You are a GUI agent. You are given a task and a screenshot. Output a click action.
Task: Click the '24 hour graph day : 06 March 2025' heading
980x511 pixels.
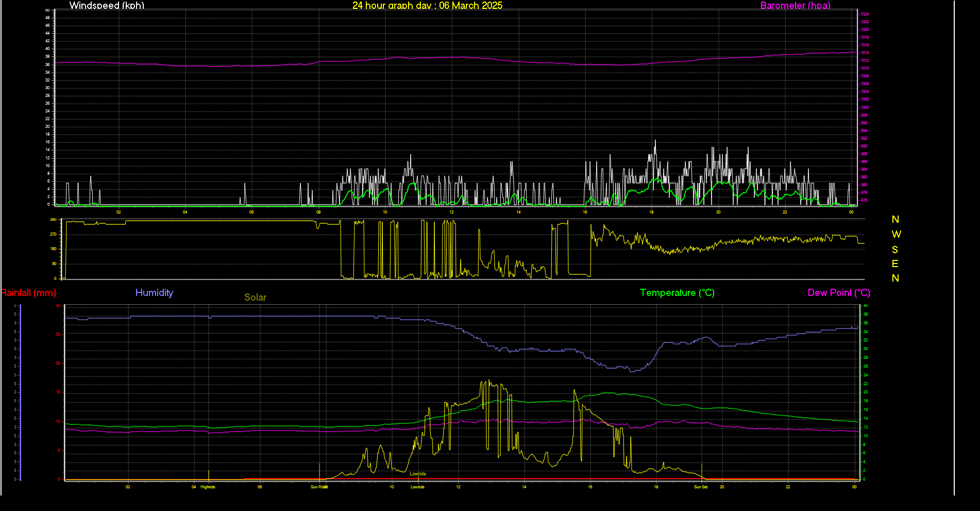(x=427, y=5)
